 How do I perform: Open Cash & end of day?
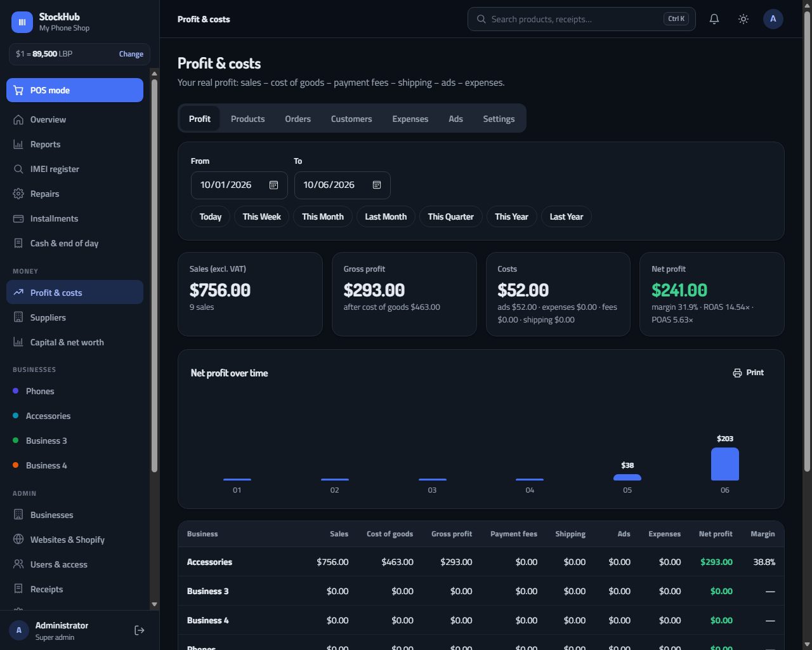click(x=75, y=243)
